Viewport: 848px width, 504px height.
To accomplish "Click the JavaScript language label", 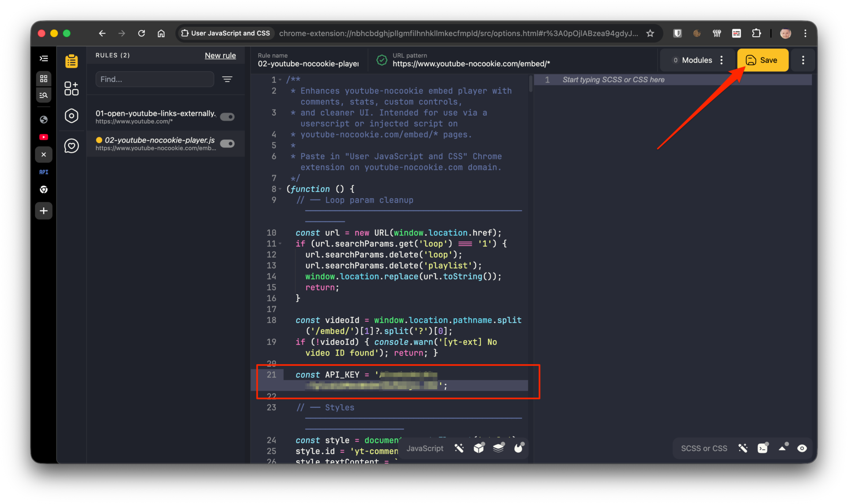I will (425, 448).
